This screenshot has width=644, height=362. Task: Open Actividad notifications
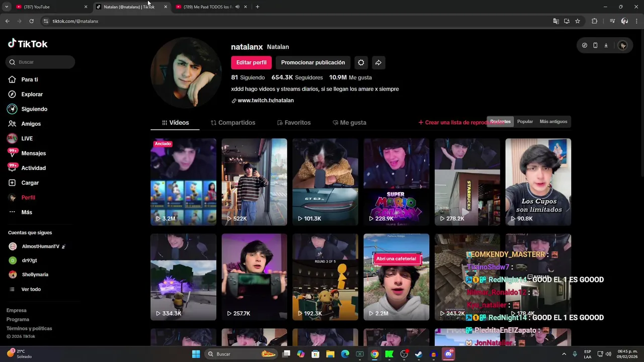(x=33, y=168)
